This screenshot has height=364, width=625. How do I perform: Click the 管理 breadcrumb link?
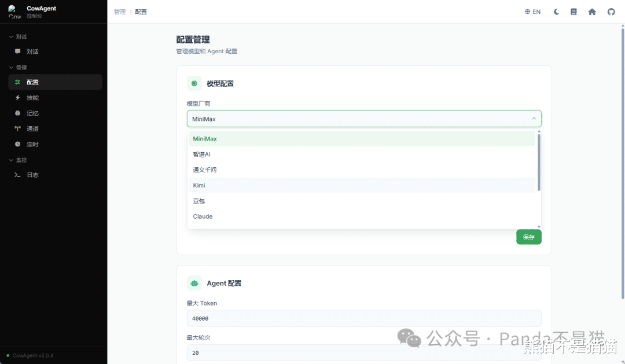(x=120, y=12)
